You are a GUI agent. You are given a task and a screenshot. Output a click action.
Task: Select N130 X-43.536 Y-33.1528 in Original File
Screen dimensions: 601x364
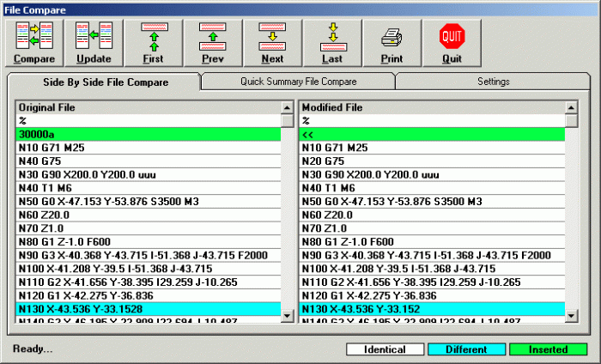[149, 309]
